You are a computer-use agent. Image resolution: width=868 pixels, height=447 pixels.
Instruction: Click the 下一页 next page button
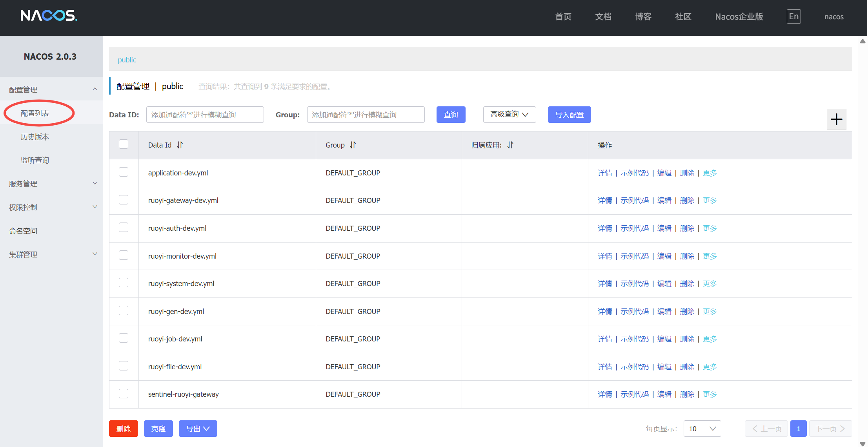(830, 429)
